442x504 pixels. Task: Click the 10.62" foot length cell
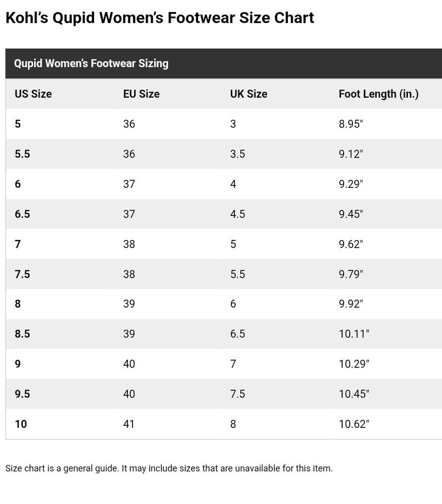click(354, 424)
